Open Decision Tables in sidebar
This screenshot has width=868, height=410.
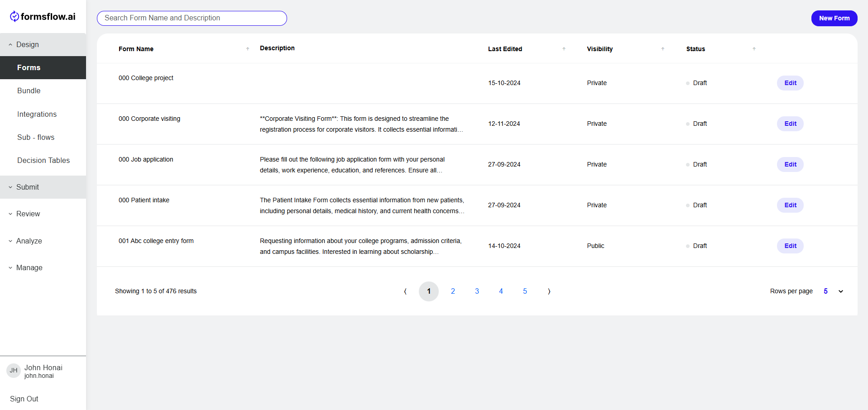tap(43, 160)
